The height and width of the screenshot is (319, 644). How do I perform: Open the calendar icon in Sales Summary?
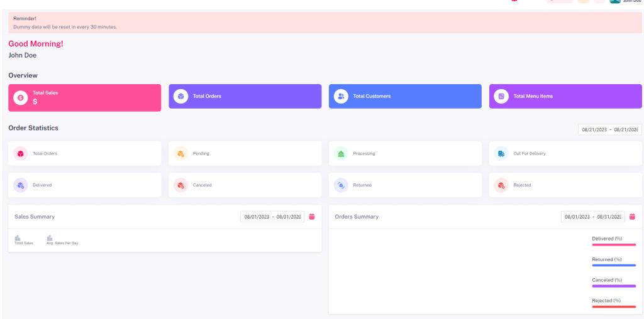click(312, 217)
